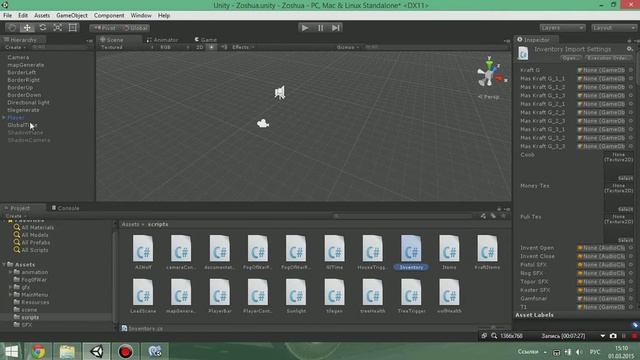
Task: Expand the gfx folder
Action: coord(10,287)
